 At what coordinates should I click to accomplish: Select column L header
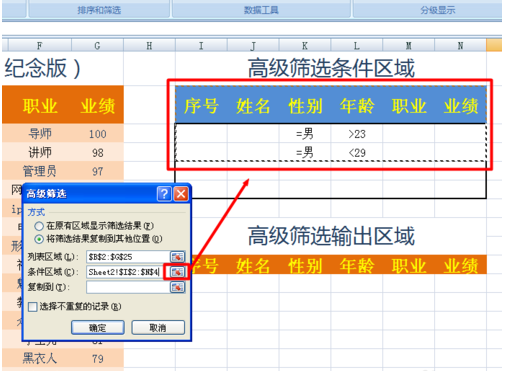coord(357,46)
